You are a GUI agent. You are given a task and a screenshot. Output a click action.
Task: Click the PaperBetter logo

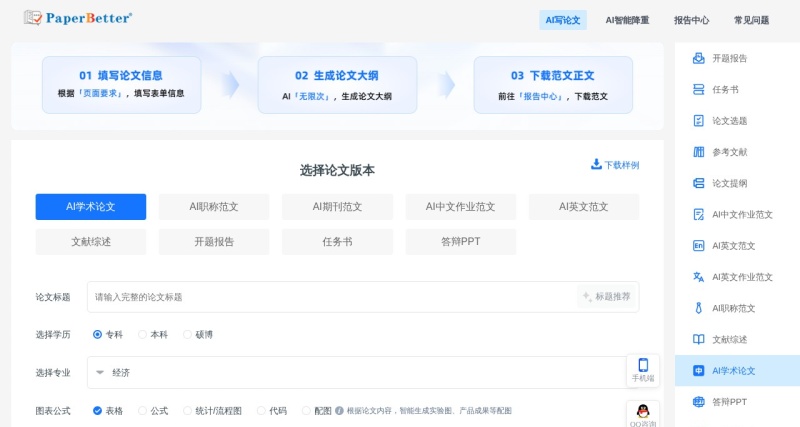[78, 18]
